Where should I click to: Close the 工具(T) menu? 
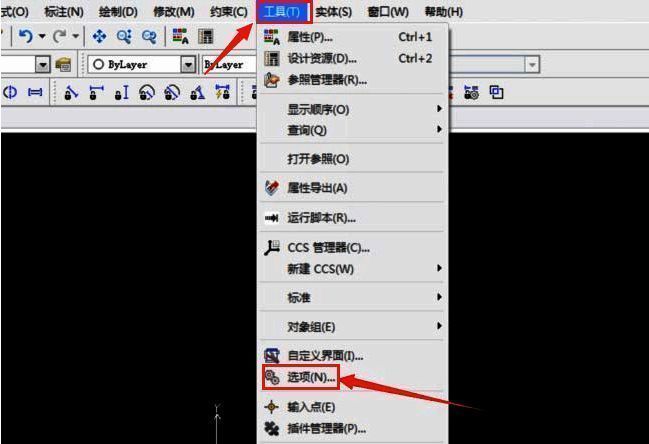283,12
